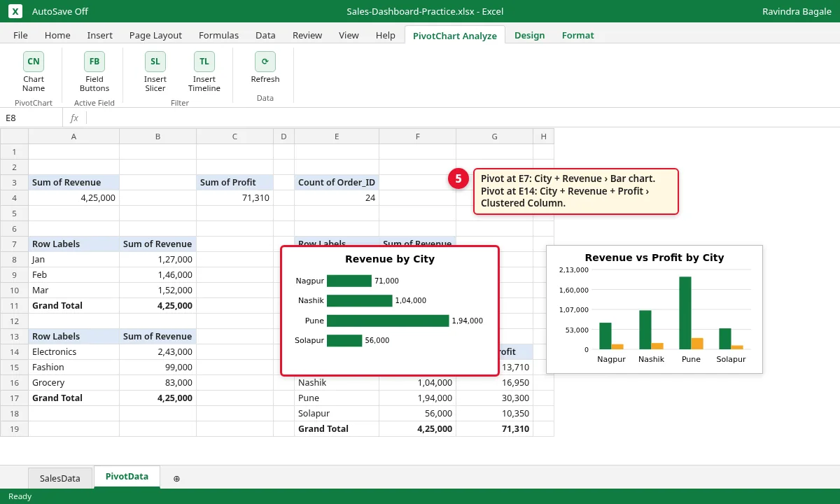Open the View tab
This screenshot has width=840, height=504.
coord(349,35)
